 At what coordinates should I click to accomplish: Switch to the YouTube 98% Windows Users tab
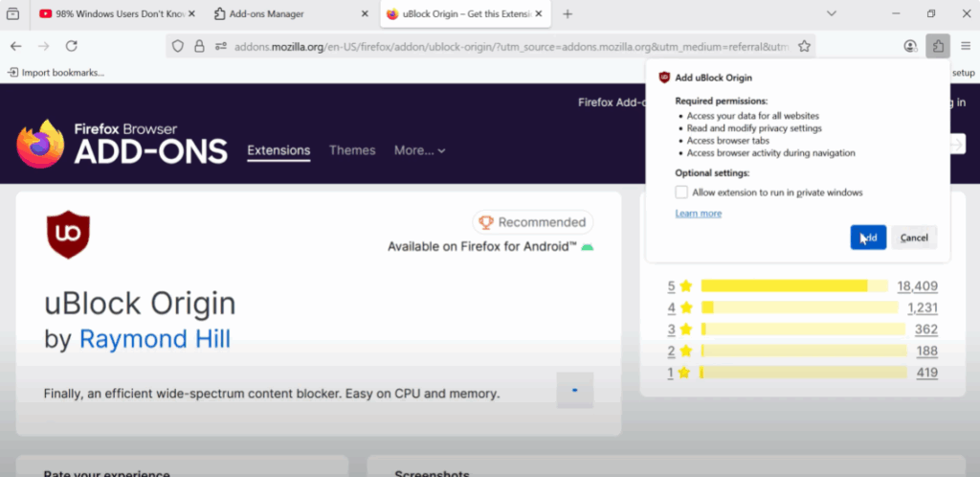[115, 13]
